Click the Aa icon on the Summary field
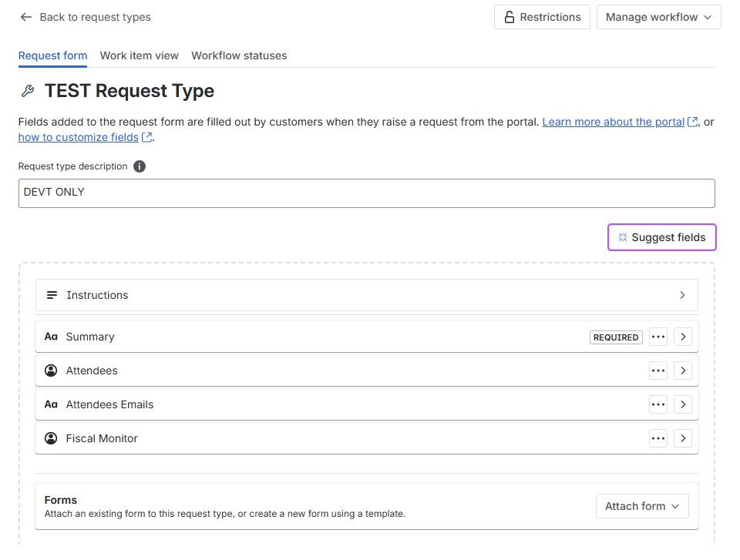The width and height of the screenshot is (740, 560). click(x=51, y=336)
